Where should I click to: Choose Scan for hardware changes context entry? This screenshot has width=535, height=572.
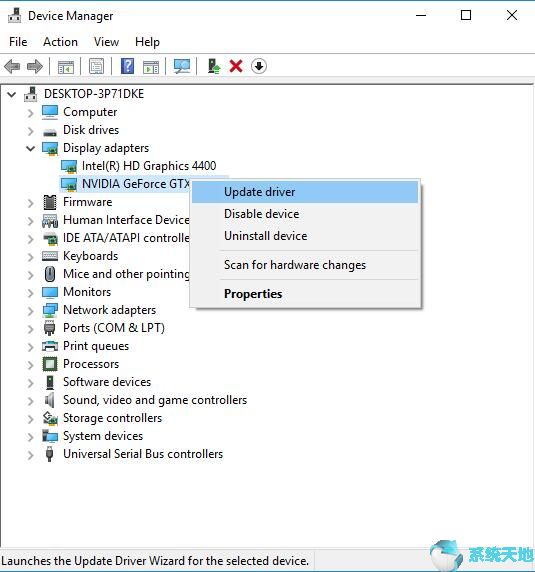[x=305, y=265]
